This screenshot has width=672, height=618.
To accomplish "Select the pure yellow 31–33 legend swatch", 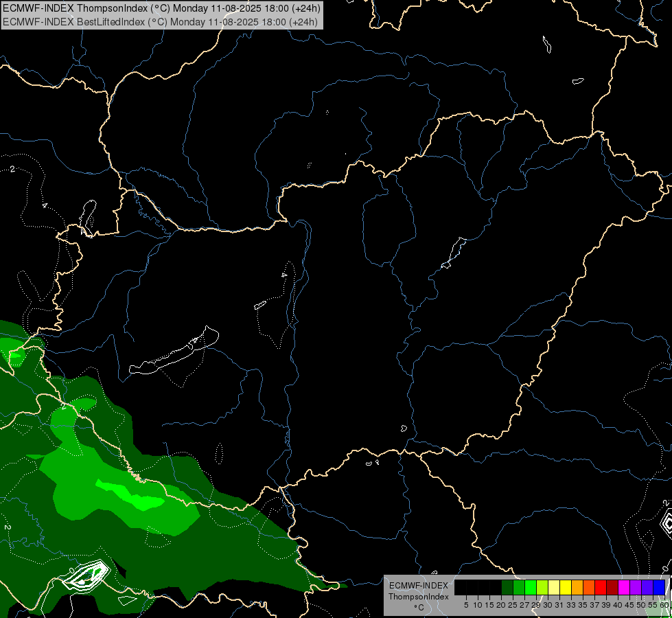I will click(566, 587).
